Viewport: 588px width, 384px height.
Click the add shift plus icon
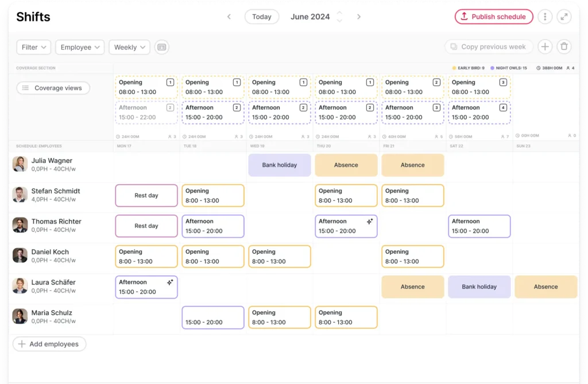(545, 46)
